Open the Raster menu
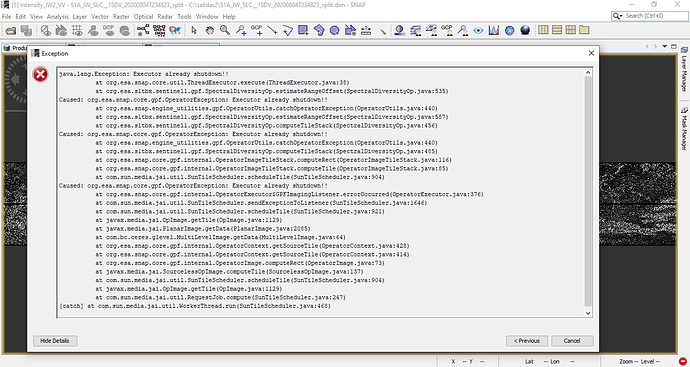This screenshot has height=367, width=690. 121,16
